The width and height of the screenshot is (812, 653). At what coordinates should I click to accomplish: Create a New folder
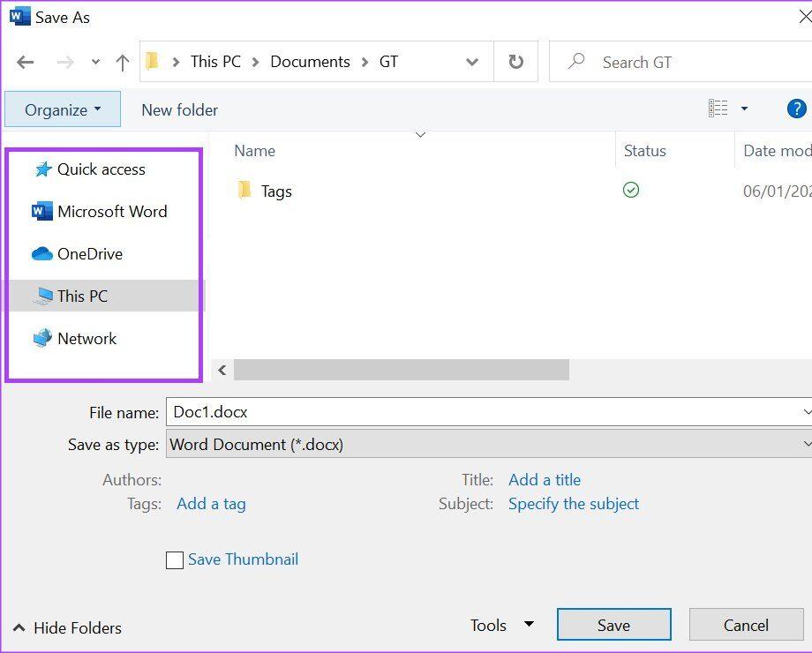coord(180,109)
